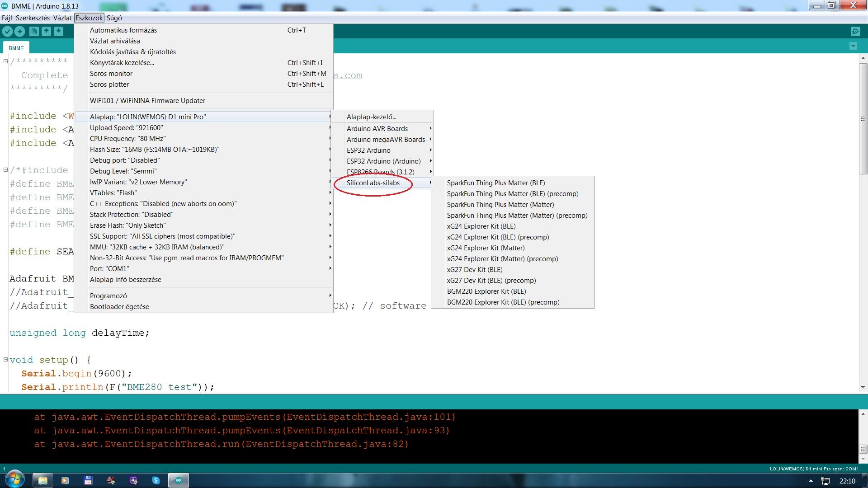Image resolution: width=868 pixels, height=488 pixels.
Task: Open Debug port Disabled submenu
Action: (x=204, y=160)
